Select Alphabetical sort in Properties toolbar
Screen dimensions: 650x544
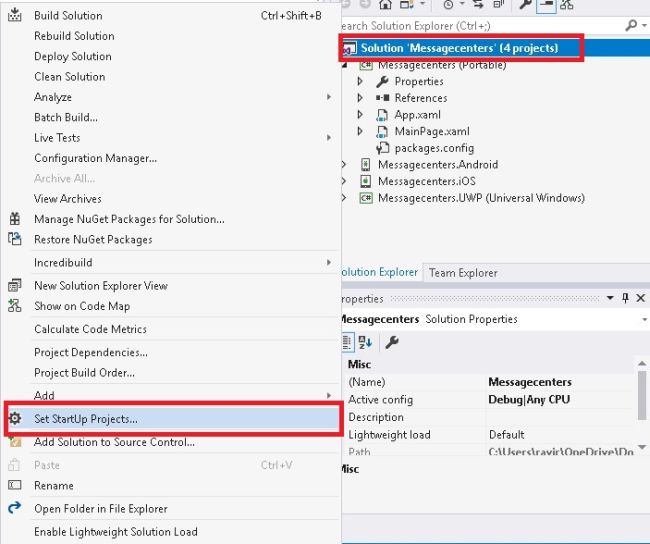(x=365, y=342)
